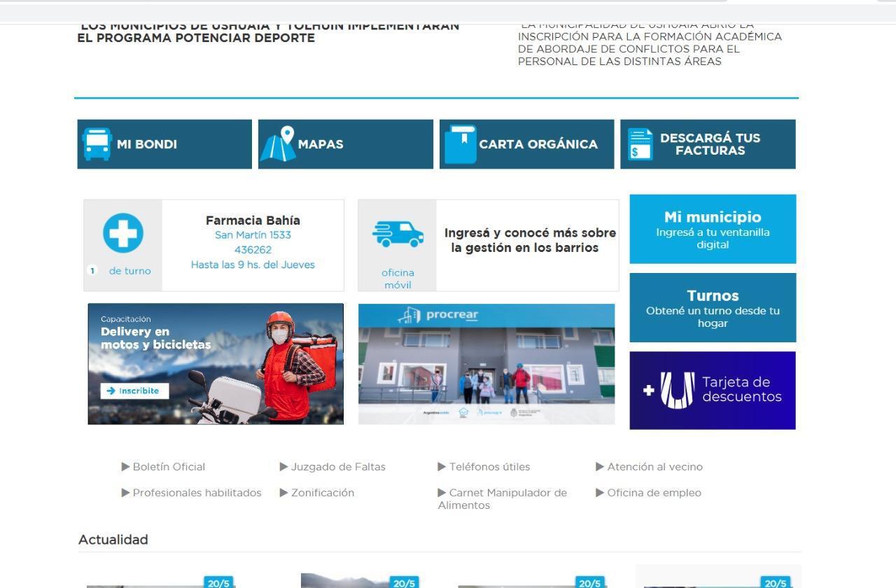Open the Turnos booking tile
Image resolution: width=896 pixels, height=588 pixels.
(713, 307)
